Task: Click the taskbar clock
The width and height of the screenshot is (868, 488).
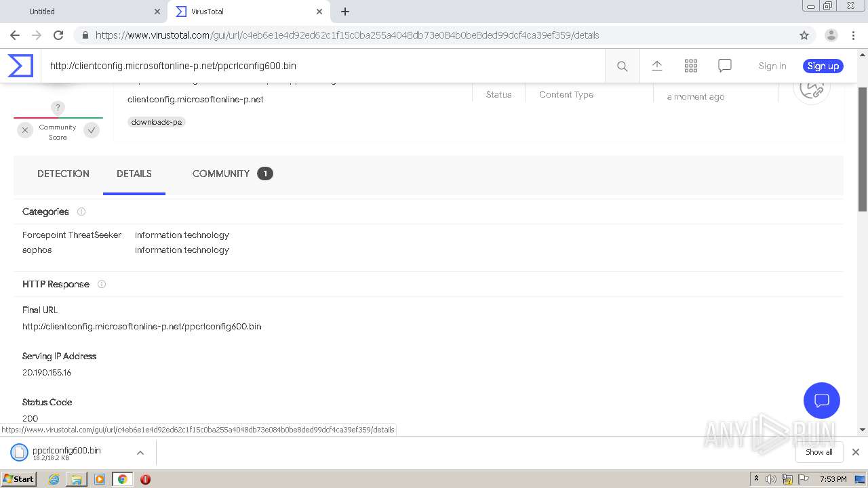Action: click(x=833, y=479)
